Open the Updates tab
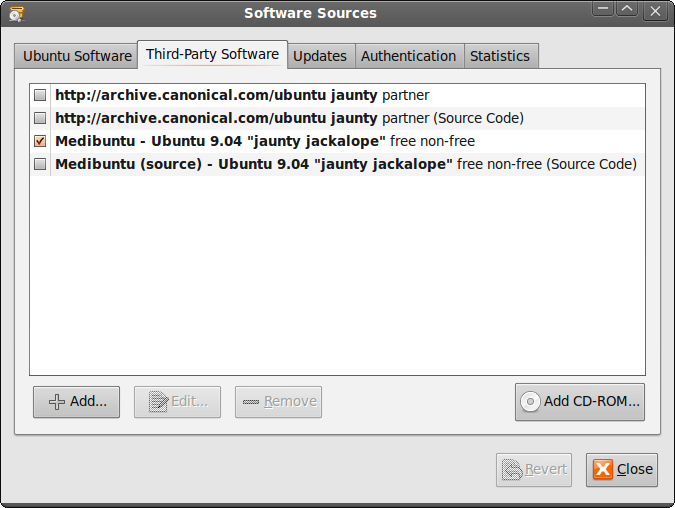675x508 pixels. [x=320, y=56]
